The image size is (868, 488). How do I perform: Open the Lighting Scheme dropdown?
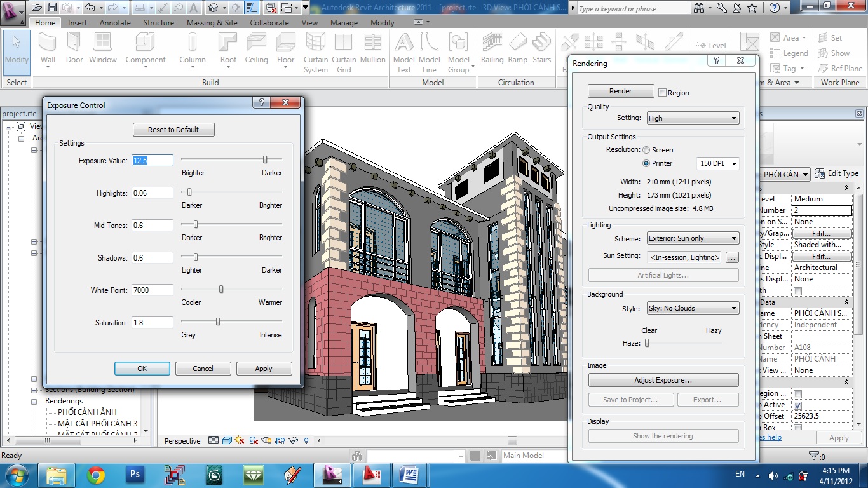point(693,238)
